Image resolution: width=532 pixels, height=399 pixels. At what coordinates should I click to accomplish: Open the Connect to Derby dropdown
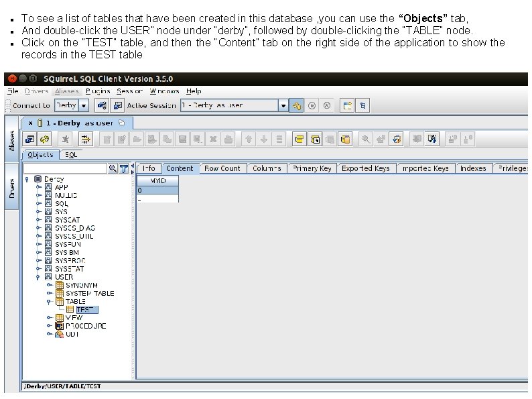(x=84, y=105)
